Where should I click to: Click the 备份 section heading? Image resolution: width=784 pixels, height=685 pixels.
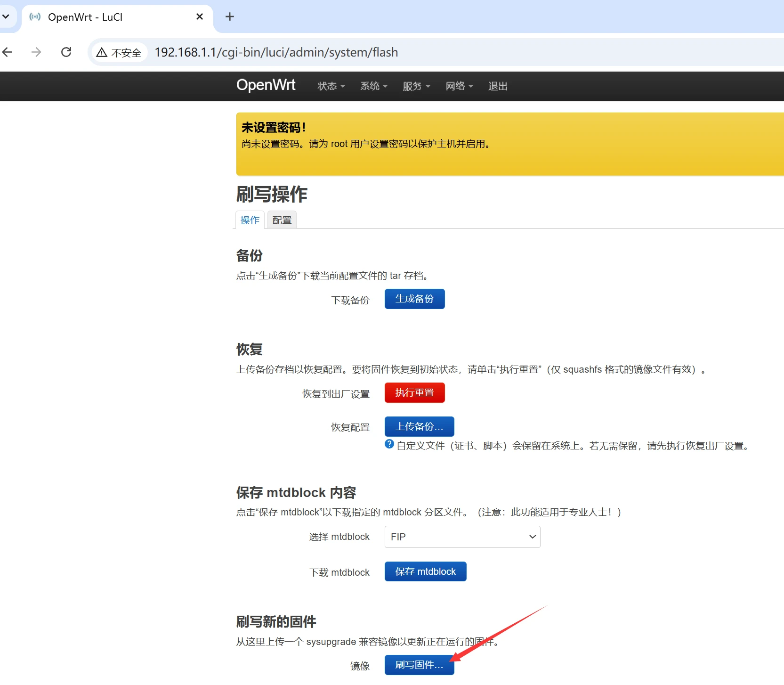point(250,255)
